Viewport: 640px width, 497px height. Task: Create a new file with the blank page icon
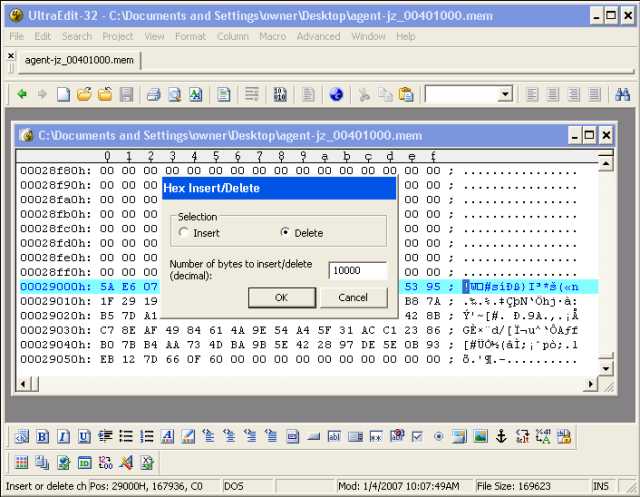pos(63,95)
